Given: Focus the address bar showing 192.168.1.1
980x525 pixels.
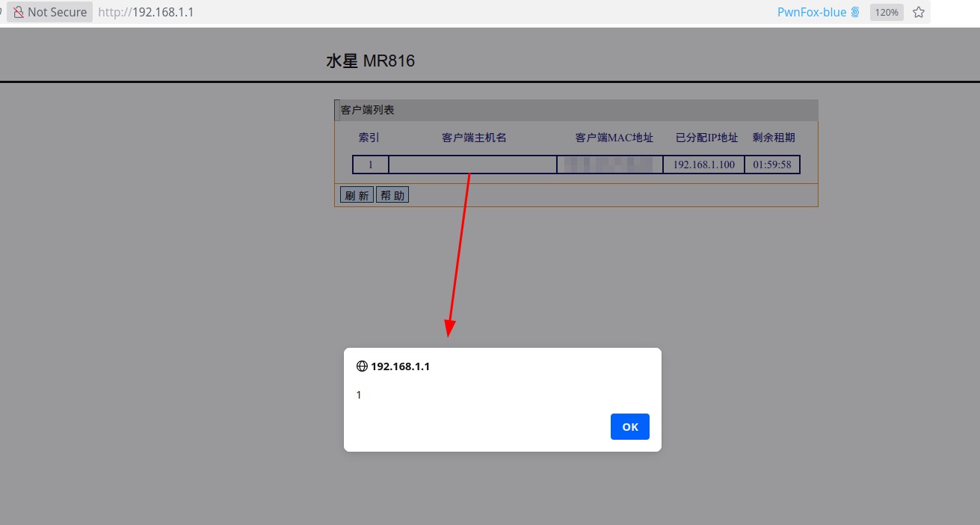Looking at the screenshot, I should tap(299, 12).
